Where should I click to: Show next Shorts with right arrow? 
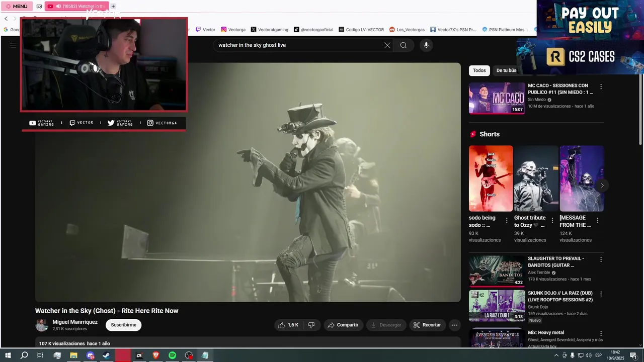(x=602, y=186)
